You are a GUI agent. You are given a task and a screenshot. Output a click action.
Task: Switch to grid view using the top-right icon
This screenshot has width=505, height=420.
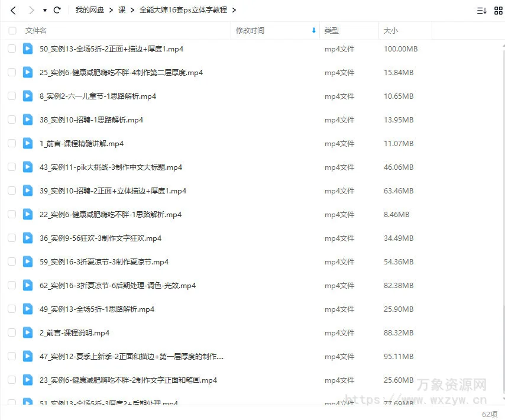498,10
